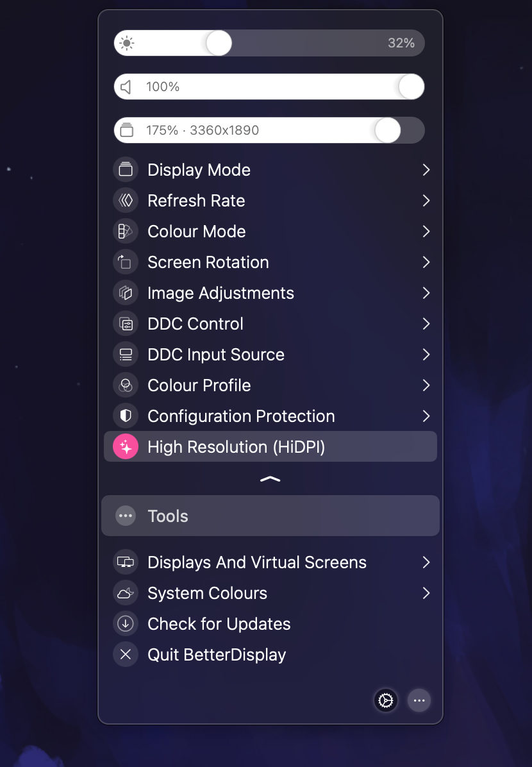Expand the DDC Input Source submenu arrow
Screen dimensions: 532x767
point(426,355)
